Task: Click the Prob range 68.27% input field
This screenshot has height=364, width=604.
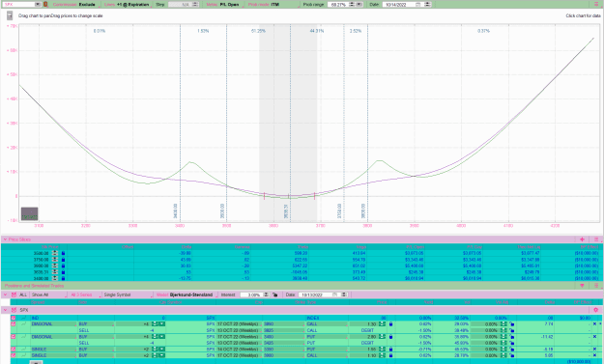Action: point(338,5)
